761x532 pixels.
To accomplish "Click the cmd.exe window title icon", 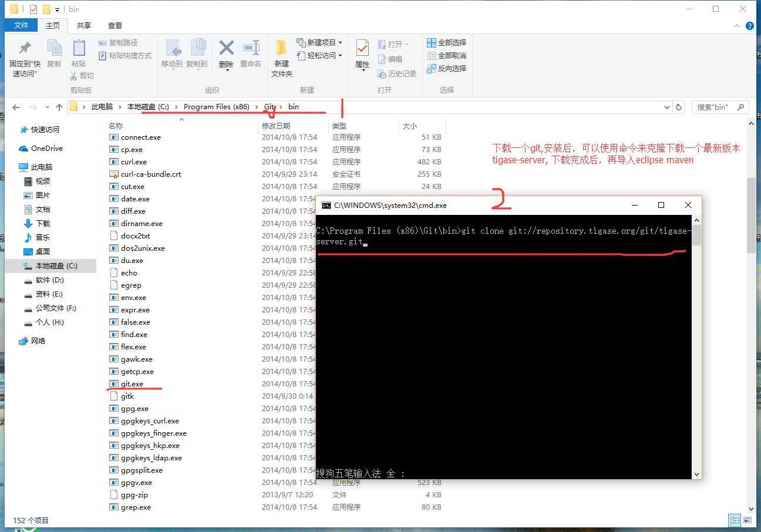I will [326, 206].
